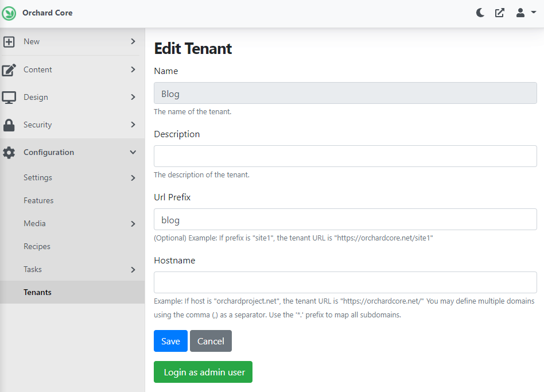544x392 pixels.
Task: Click hint text 'The name of the tenant.'
Action: pos(193,112)
